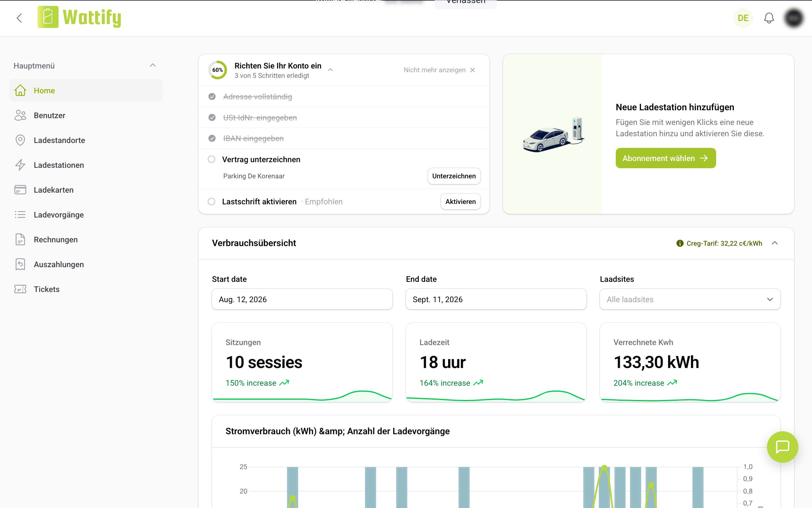Click the Neue Ladestation hinzufügen heading
The width and height of the screenshot is (812, 508).
[675, 107]
